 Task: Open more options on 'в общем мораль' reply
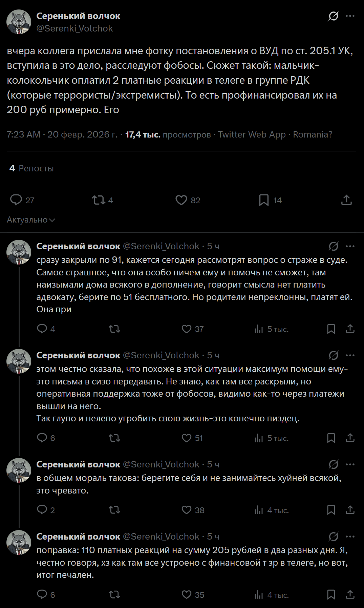[x=350, y=464]
